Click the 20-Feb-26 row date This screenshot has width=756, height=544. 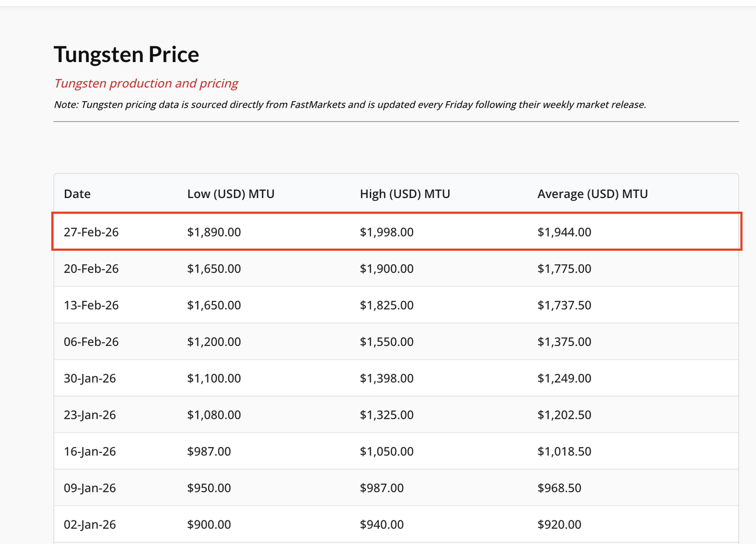point(91,269)
